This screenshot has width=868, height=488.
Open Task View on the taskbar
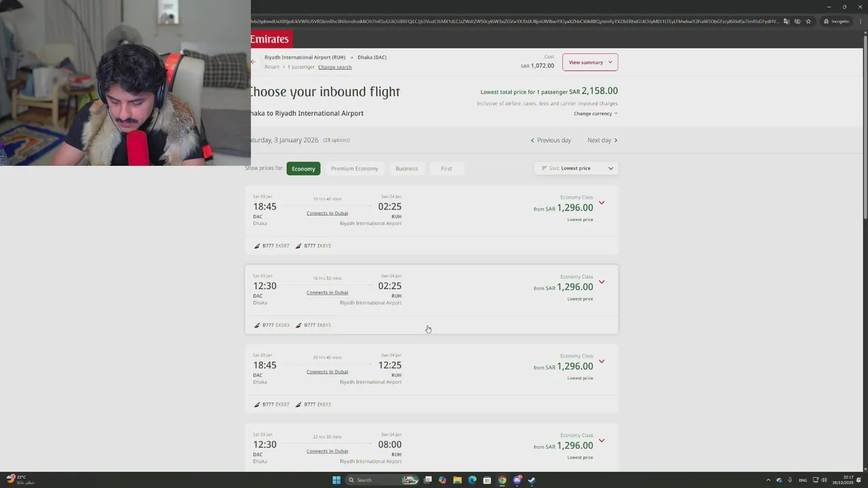click(428, 480)
